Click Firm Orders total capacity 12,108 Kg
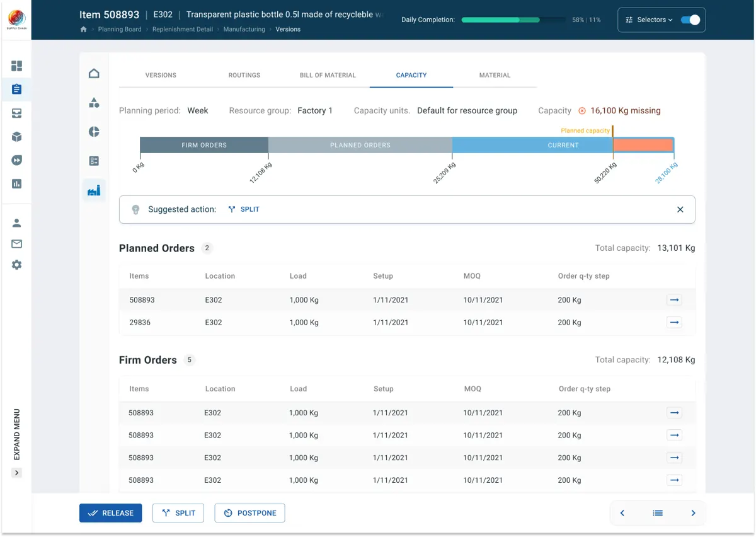The height and width of the screenshot is (537, 756). (x=676, y=360)
